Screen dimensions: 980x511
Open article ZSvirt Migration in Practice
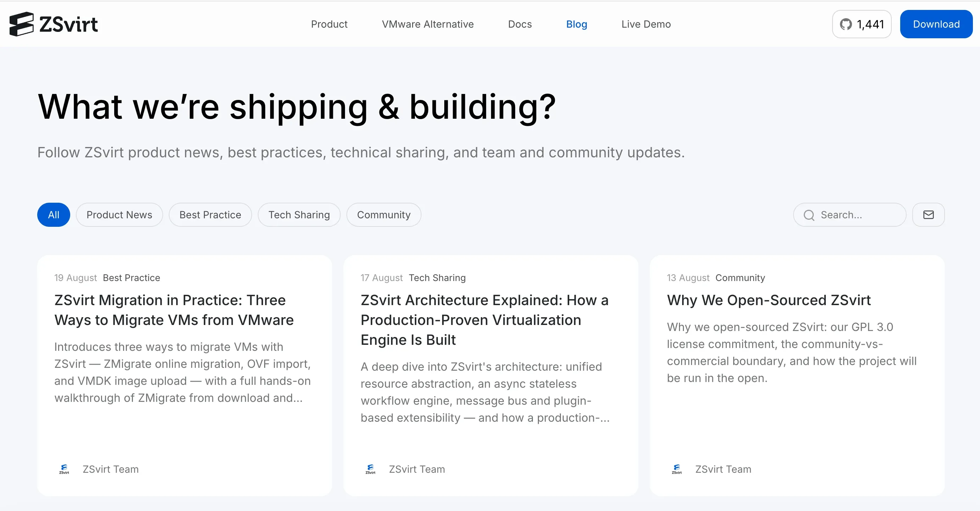coord(174,310)
